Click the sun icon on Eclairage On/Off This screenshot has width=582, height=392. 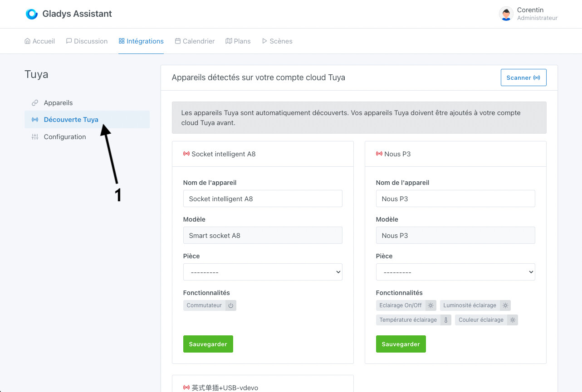click(x=430, y=305)
